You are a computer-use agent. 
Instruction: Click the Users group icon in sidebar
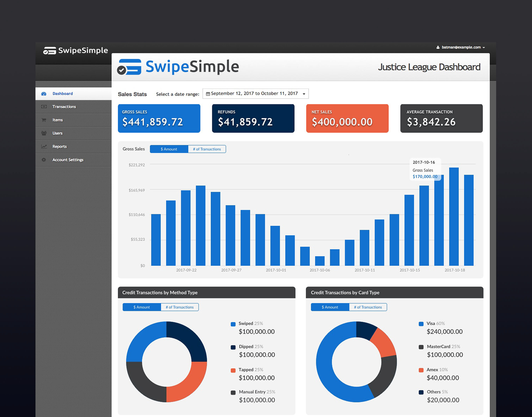coord(44,133)
